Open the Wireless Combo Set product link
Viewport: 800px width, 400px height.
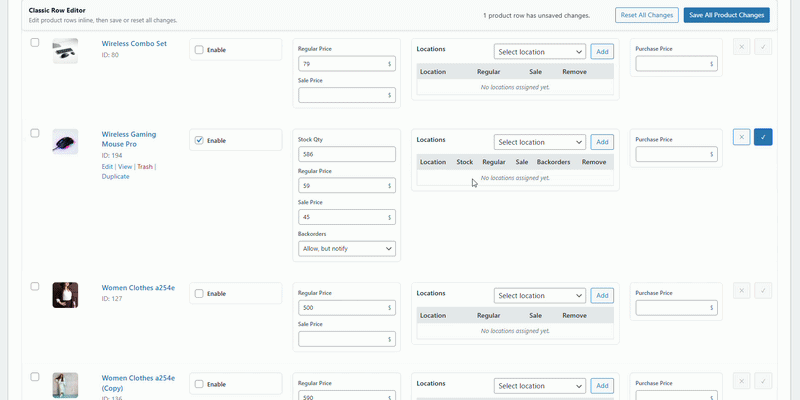[x=134, y=43]
